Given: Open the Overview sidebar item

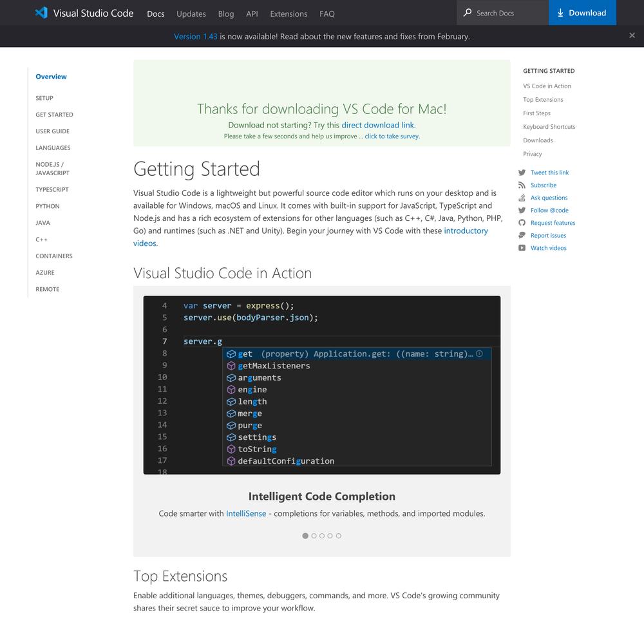Looking at the screenshot, I should [51, 77].
